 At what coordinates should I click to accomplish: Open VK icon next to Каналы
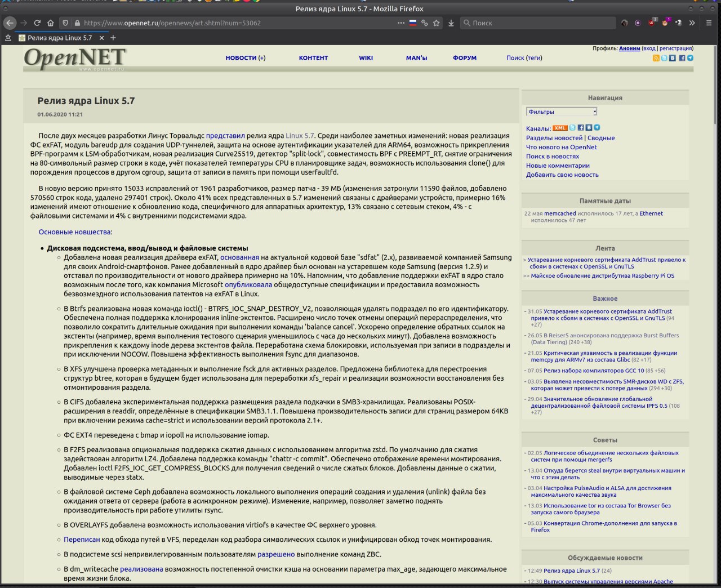click(x=589, y=128)
